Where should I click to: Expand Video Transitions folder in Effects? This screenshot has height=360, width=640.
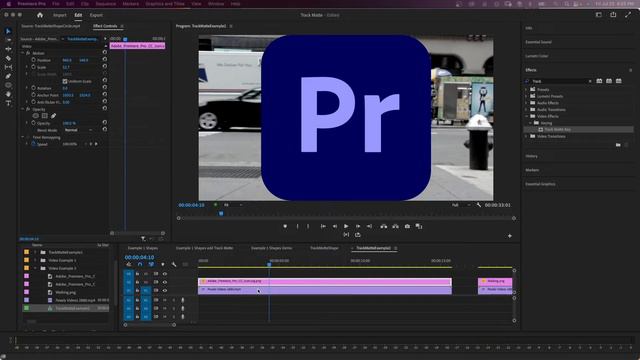[x=527, y=136]
